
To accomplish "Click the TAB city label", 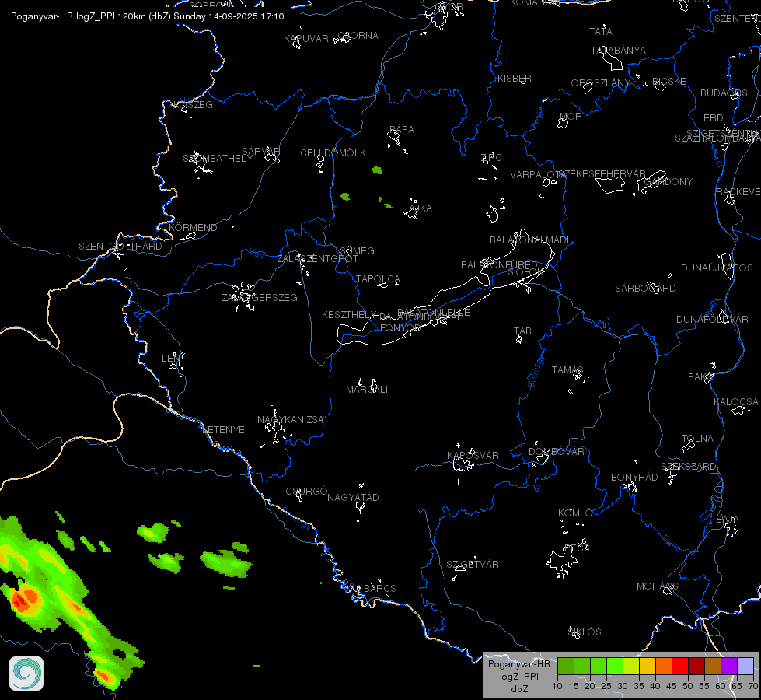I will tap(522, 331).
